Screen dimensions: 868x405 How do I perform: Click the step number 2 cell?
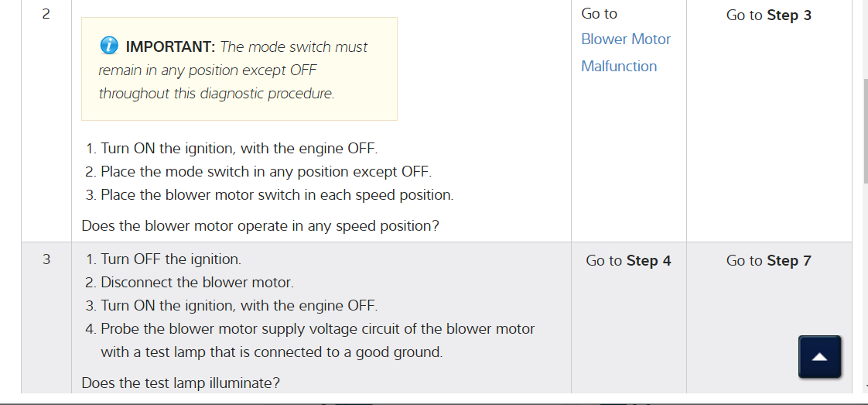point(46,14)
